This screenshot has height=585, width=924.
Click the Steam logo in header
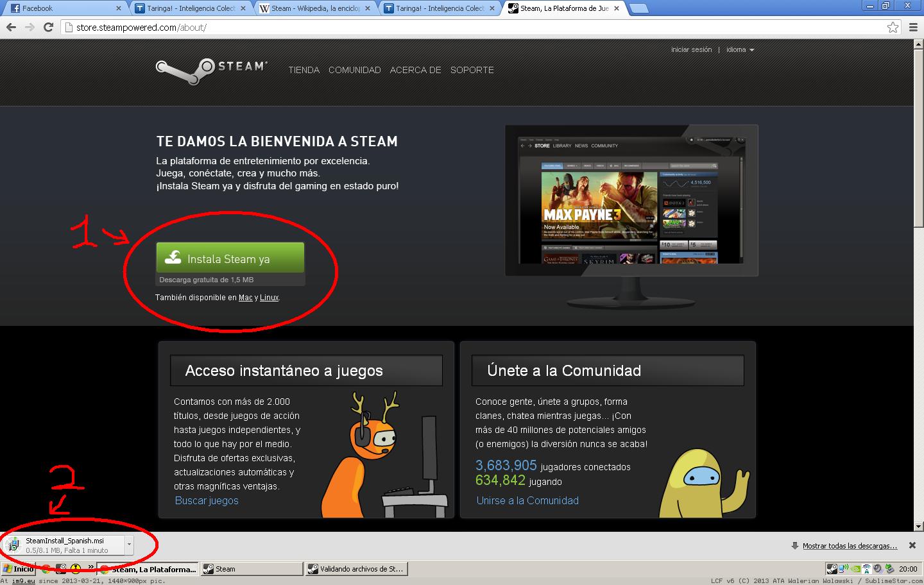[211, 71]
